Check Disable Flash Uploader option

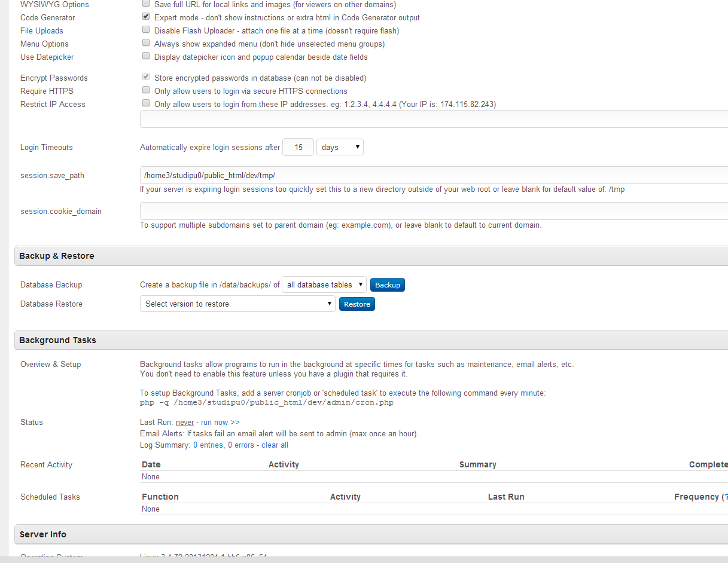[146, 30]
